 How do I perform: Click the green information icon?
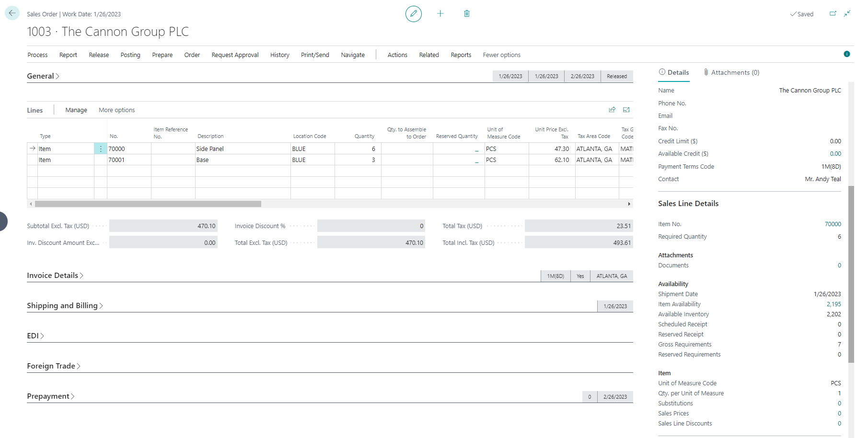[x=846, y=54]
